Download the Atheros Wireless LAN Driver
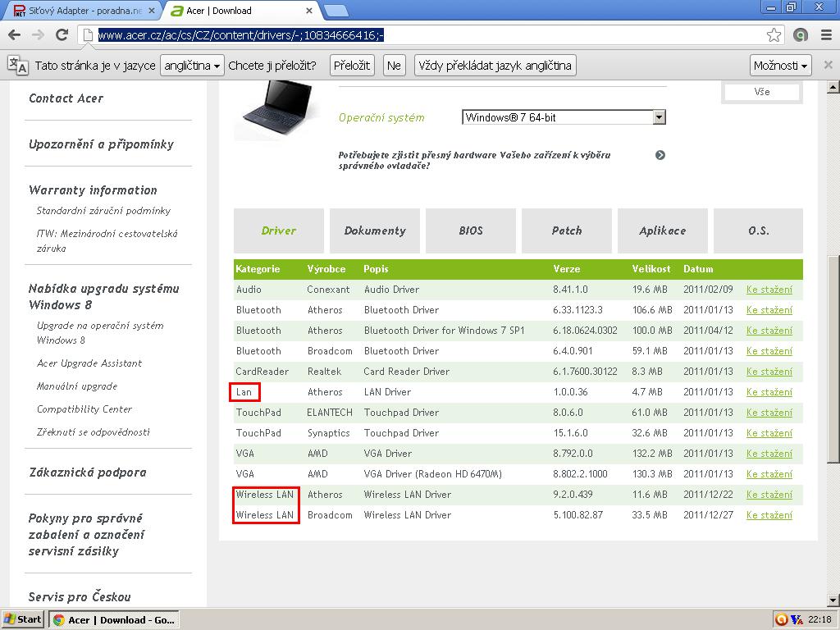This screenshot has width=840, height=630. pos(769,495)
